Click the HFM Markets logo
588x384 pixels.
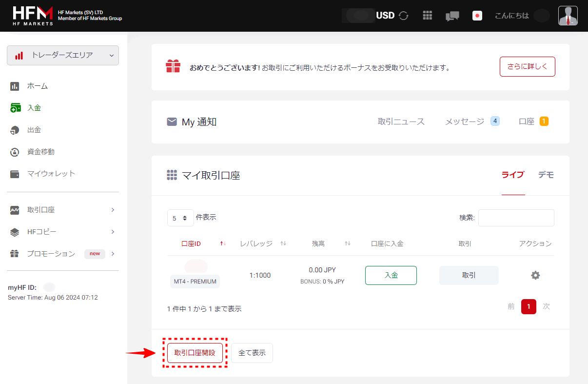[x=33, y=16]
